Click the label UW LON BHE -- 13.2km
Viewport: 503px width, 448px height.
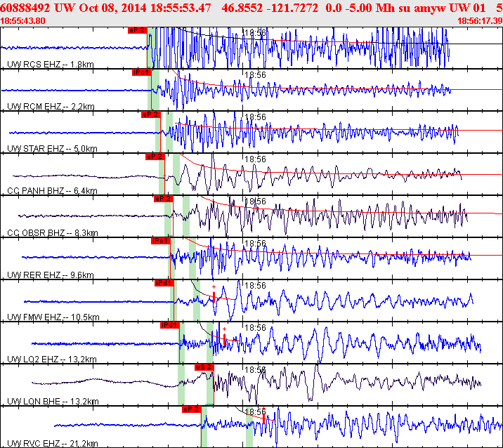53,401
